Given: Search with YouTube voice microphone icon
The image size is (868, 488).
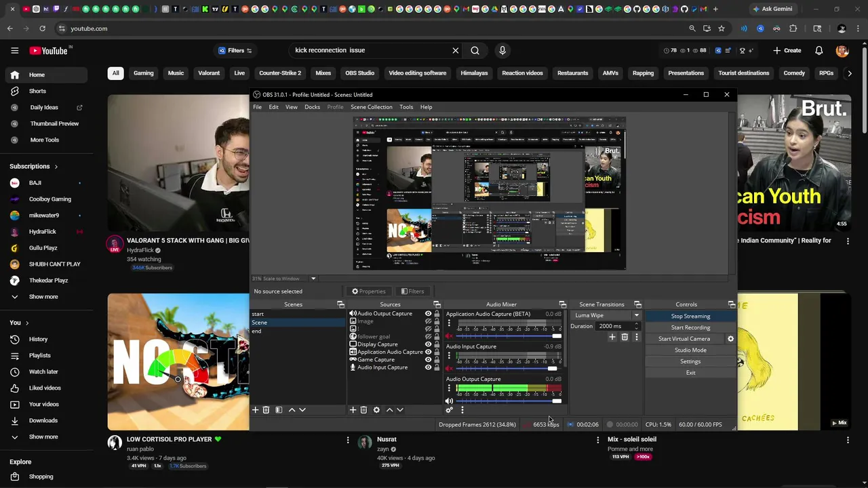Looking at the screenshot, I should coord(502,50).
